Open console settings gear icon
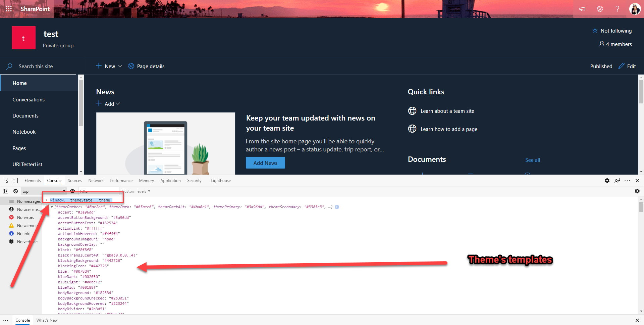 637,191
